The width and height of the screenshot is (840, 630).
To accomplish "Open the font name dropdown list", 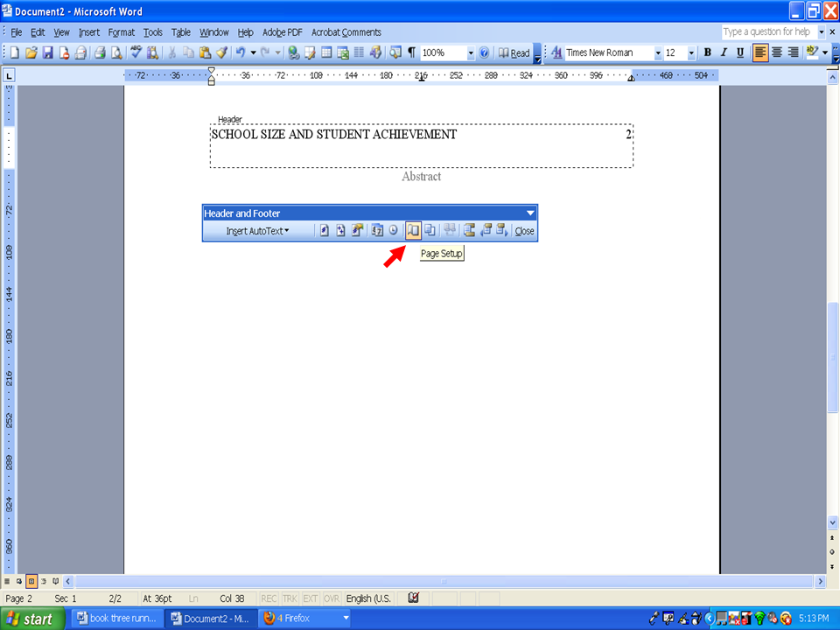I will tap(658, 53).
